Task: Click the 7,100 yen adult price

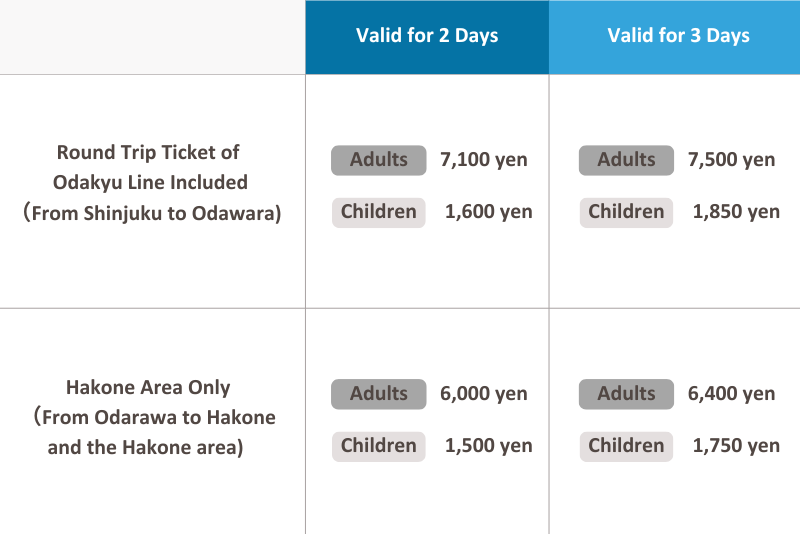Action: click(484, 160)
